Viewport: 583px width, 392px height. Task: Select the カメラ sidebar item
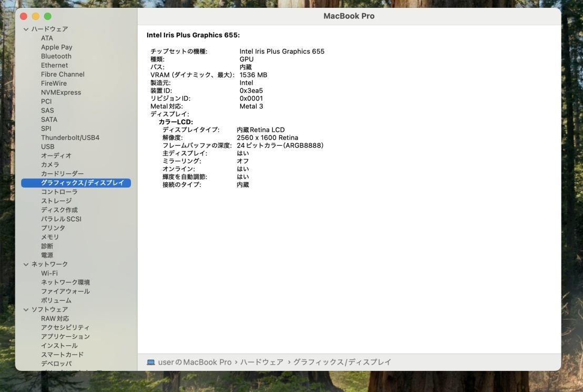coord(50,164)
